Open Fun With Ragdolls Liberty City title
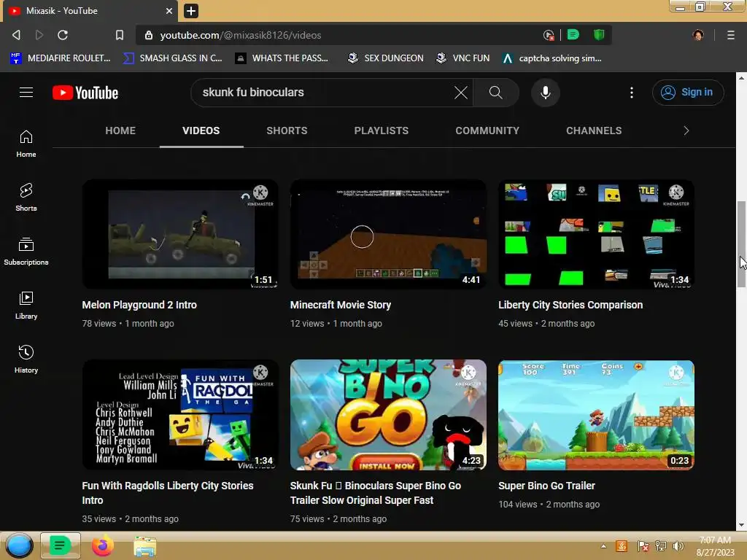747x560 pixels. [168, 493]
